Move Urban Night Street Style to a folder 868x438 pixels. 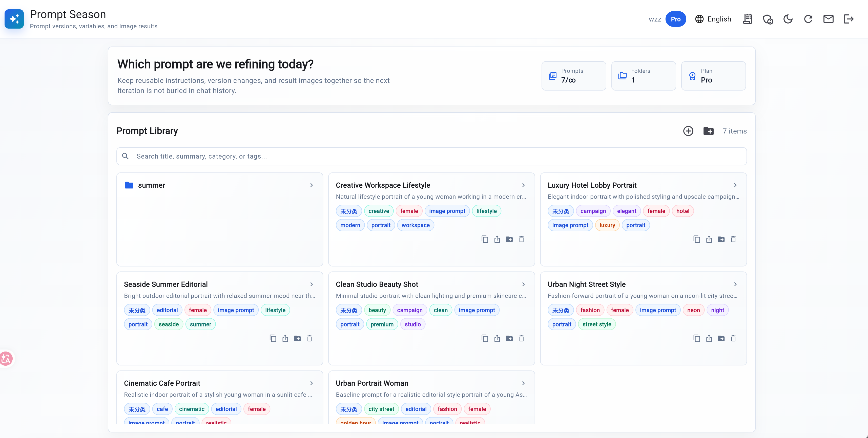point(721,338)
